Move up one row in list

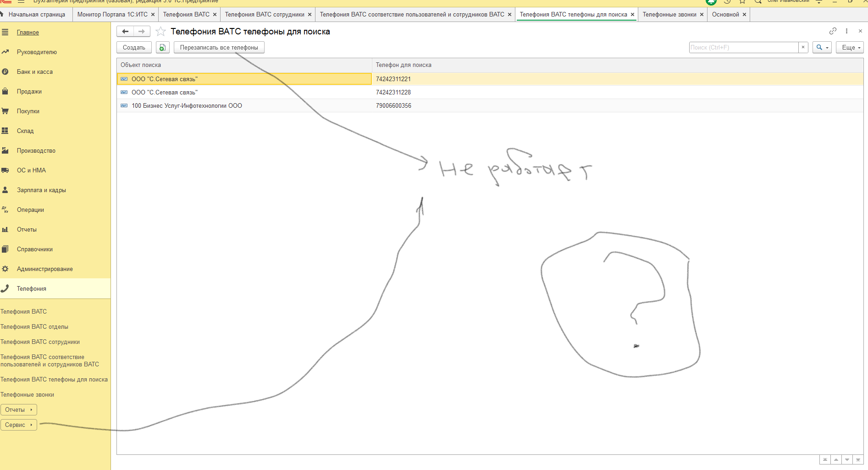tap(836, 459)
